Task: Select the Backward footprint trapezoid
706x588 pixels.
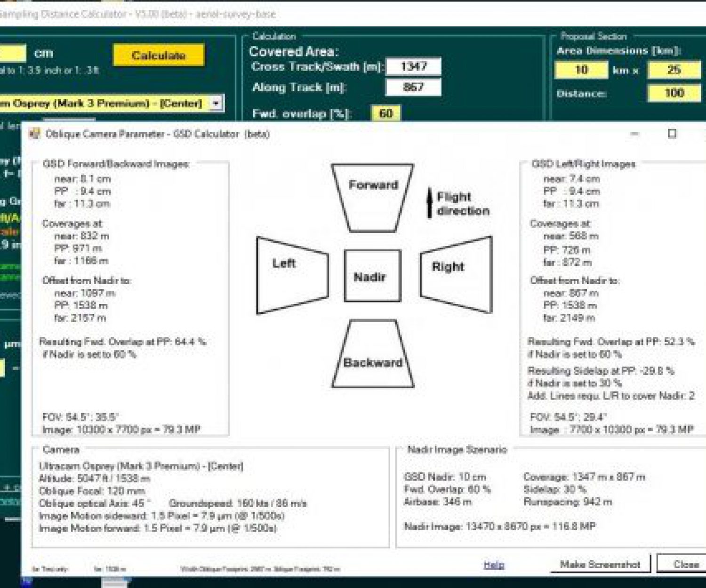Action: click(x=372, y=354)
